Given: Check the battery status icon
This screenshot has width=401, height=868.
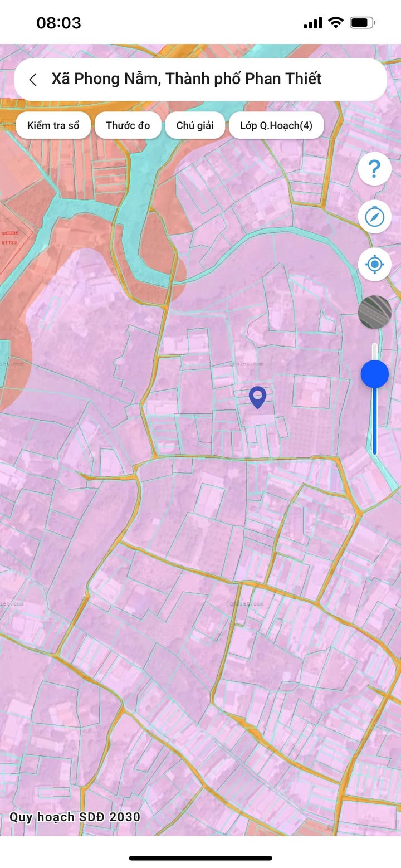Looking at the screenshot, I should click(362, 23).
